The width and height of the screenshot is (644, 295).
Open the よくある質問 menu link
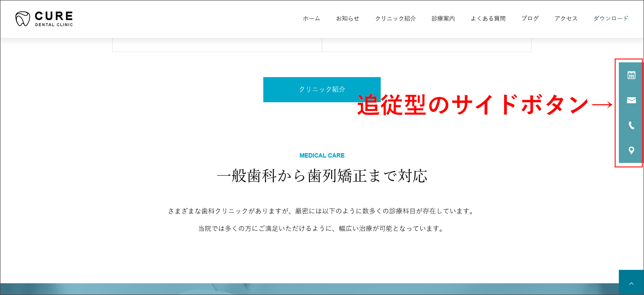pos(488,18)
